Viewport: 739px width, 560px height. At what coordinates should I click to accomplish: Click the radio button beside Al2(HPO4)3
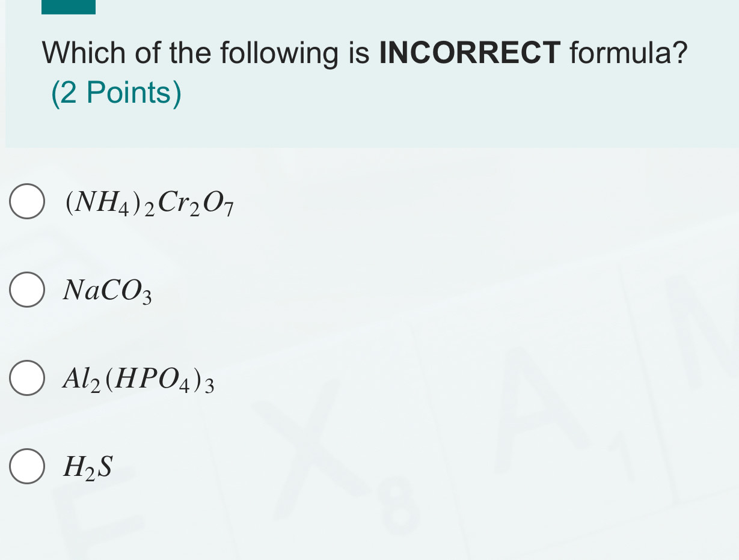[26, 379]
